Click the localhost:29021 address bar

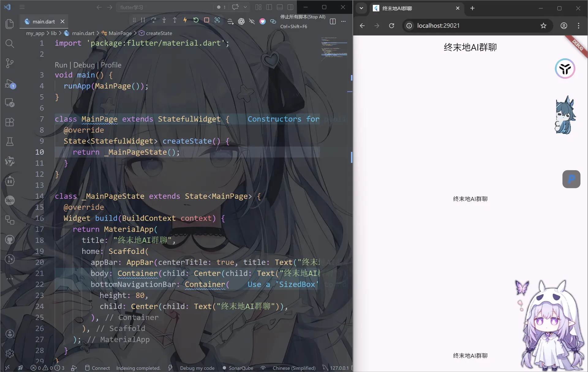[478, 26]
